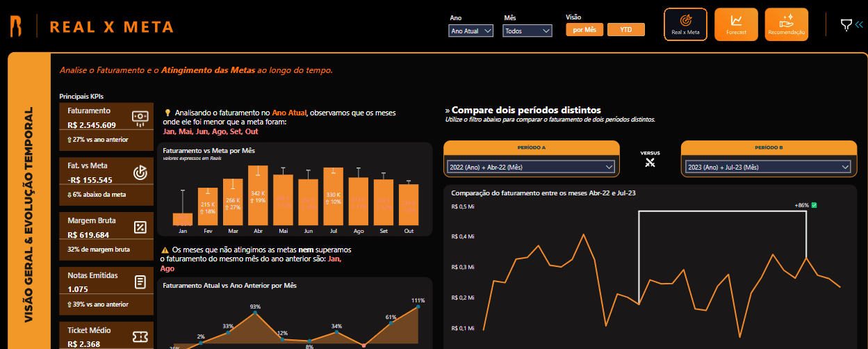Click the Ticket Médio ticket icon

pyautogui.click(x=140, y=336)
